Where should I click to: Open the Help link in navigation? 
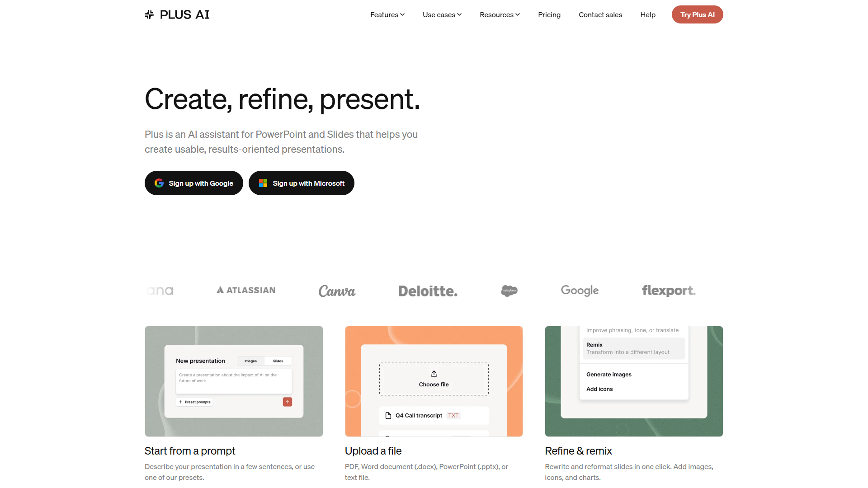pyautogui.click(x=647, y=14)
